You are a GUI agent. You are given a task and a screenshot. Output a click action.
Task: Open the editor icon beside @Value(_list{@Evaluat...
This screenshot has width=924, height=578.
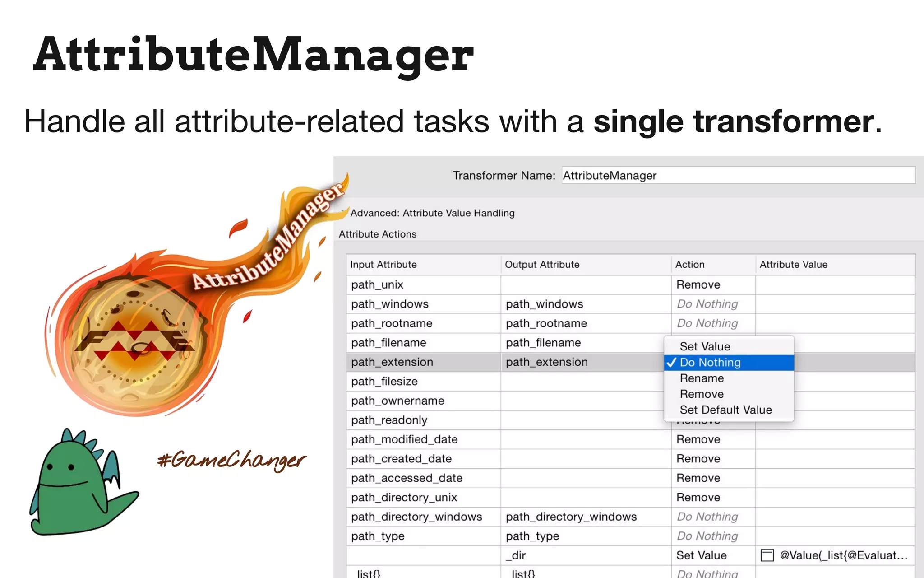[767, 555]
